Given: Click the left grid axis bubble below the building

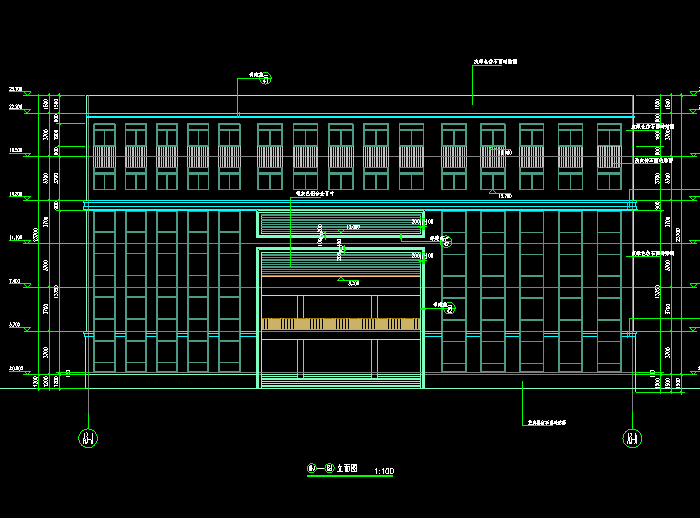Looking at the screenshot, I should tap(88, 438).
